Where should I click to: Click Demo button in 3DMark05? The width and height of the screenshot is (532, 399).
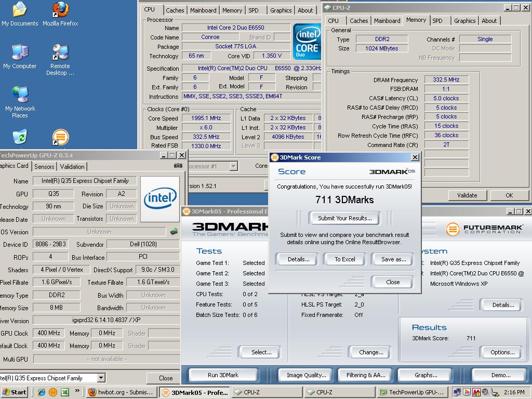click(x=501, y=375)
